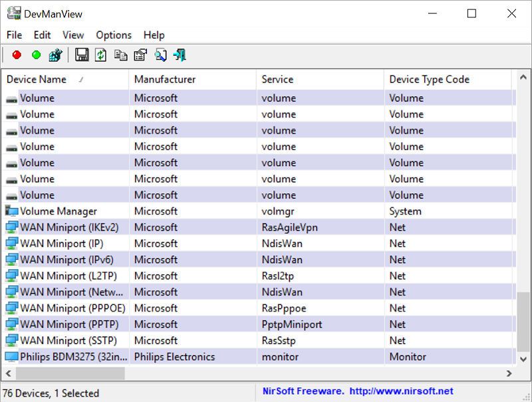The width and height of the screenshot is (532, 402).
Task: Select the WAN Miniport (PPPOE) device name
Action: (72, 308)
